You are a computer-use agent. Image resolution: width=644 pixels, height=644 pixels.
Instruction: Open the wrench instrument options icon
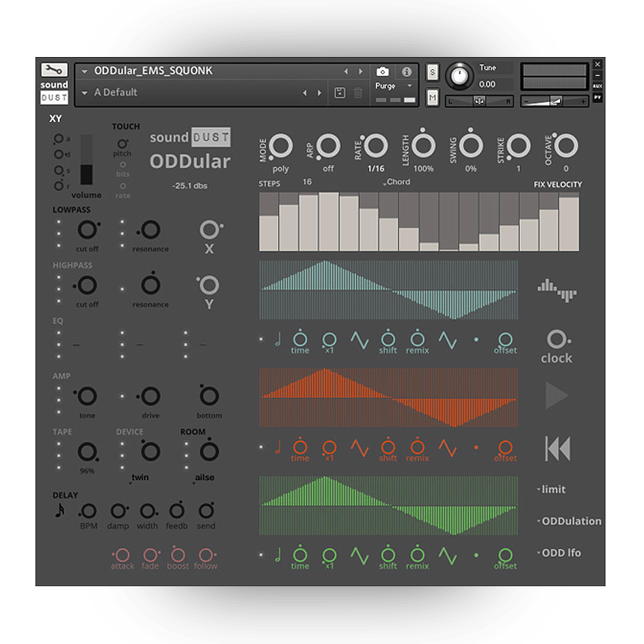(x=54, y=70)
